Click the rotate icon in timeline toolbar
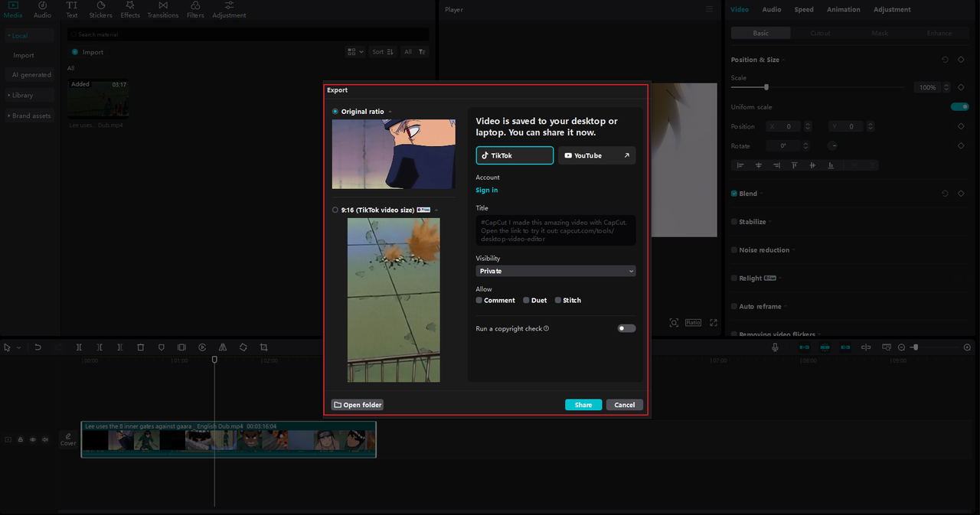980x515 pixels. click(x=243, y=347)
